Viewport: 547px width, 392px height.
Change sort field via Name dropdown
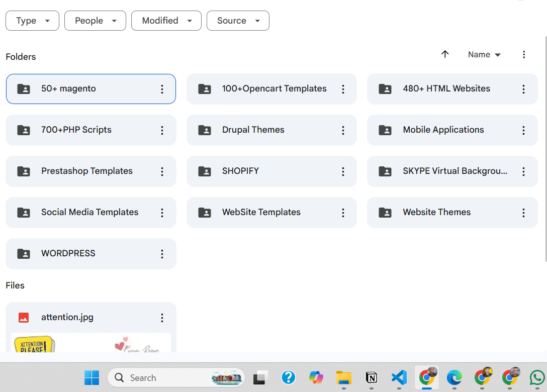tap(484, 55)
